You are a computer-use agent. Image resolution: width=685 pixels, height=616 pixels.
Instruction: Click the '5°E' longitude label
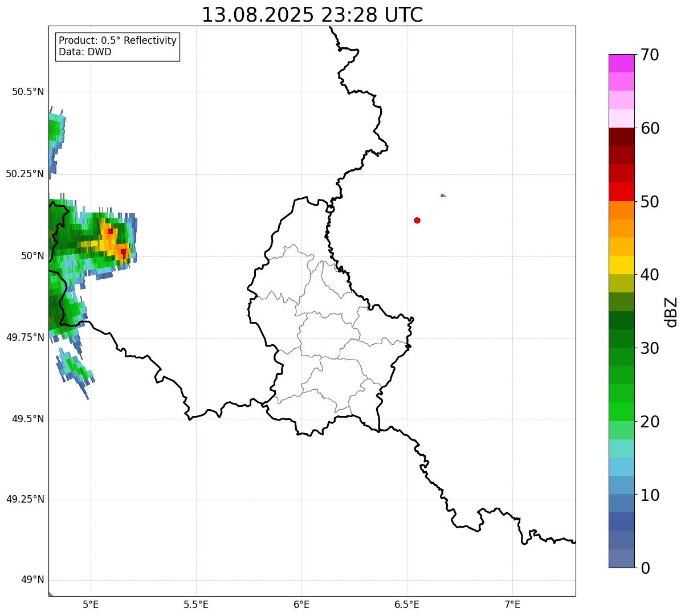point(91,604)
